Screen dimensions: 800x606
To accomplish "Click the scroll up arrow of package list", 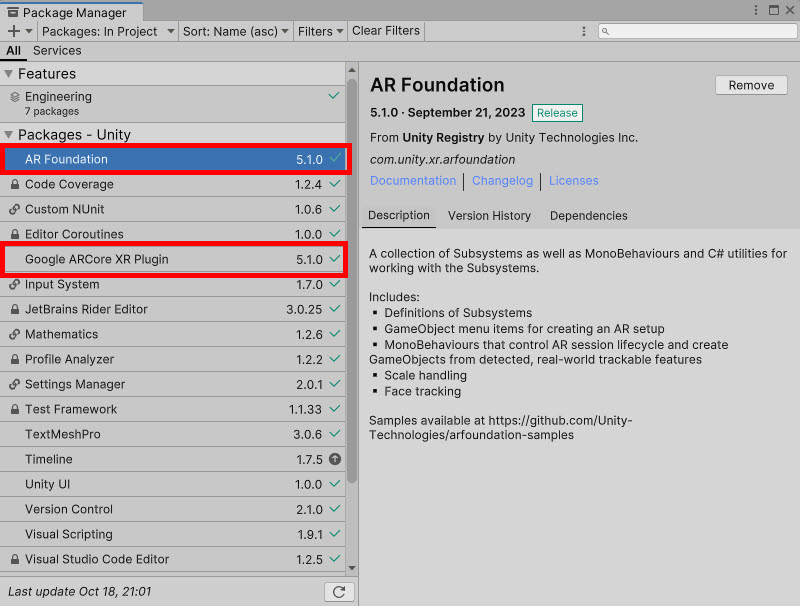I will pyautogui.click(x=352, y=69).
